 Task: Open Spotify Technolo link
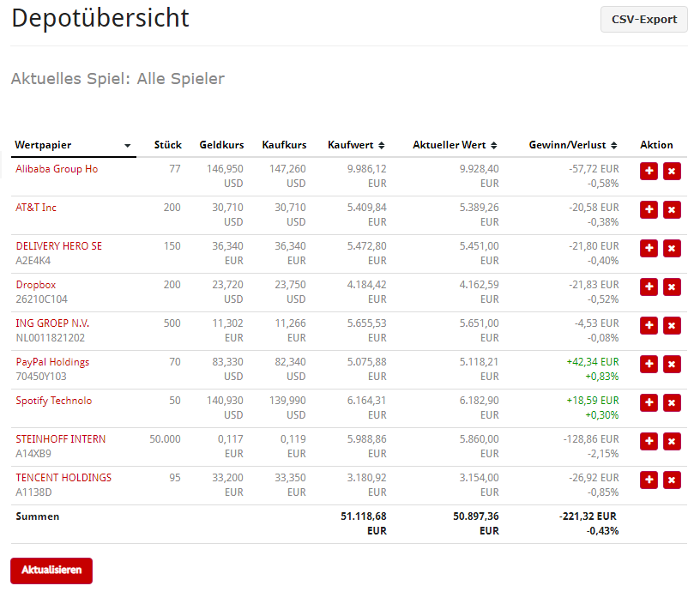click(54, 401)
